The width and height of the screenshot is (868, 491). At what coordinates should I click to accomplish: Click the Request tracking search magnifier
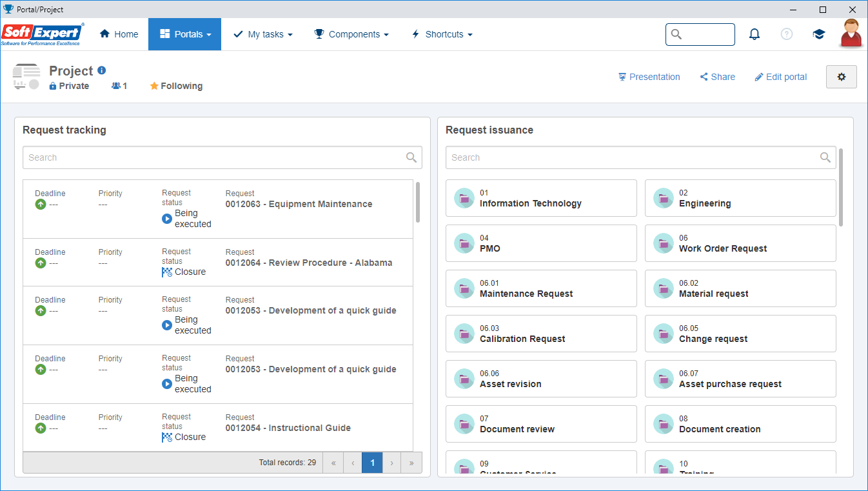(411, 157)
